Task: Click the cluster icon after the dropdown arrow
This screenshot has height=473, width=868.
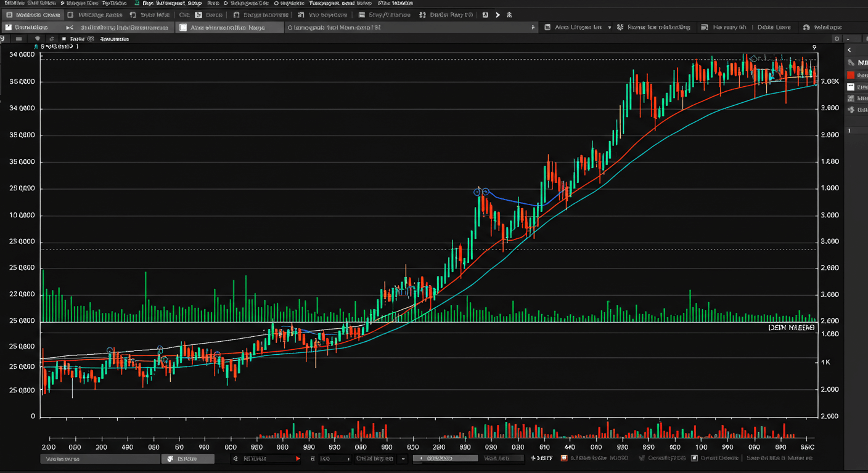Action: pos(620,27)
